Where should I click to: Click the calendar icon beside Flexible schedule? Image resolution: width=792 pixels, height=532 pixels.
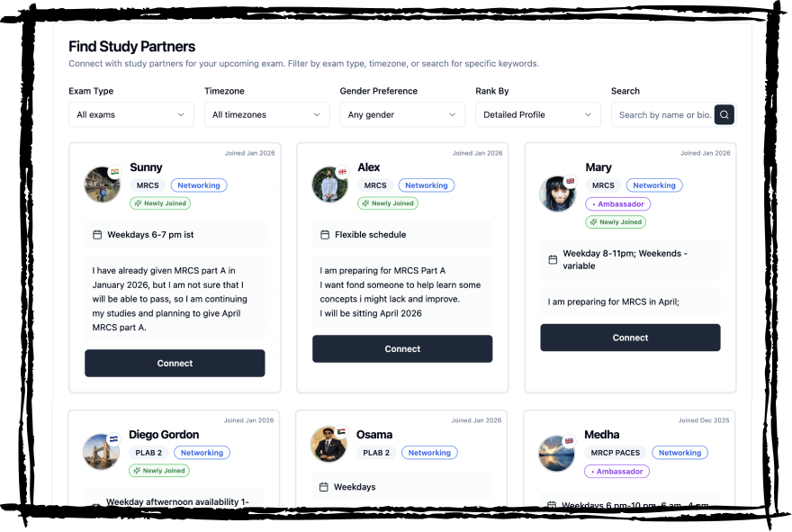[325, 235]
